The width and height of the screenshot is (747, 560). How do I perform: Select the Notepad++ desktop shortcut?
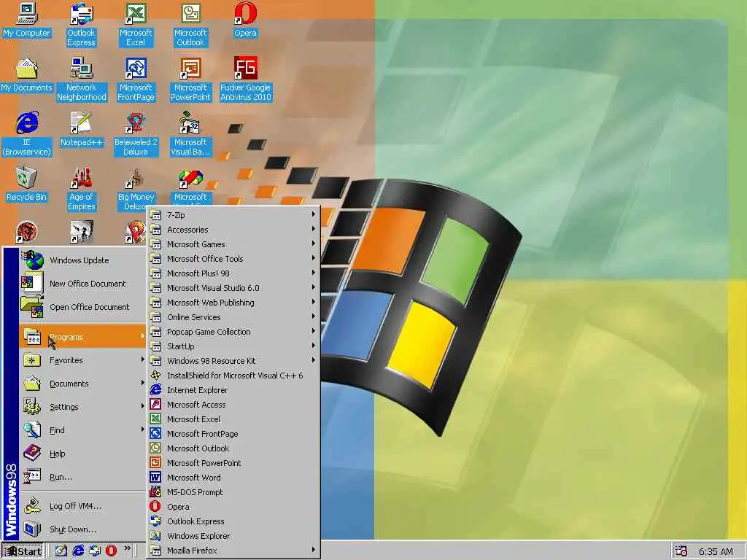(82, 130)
